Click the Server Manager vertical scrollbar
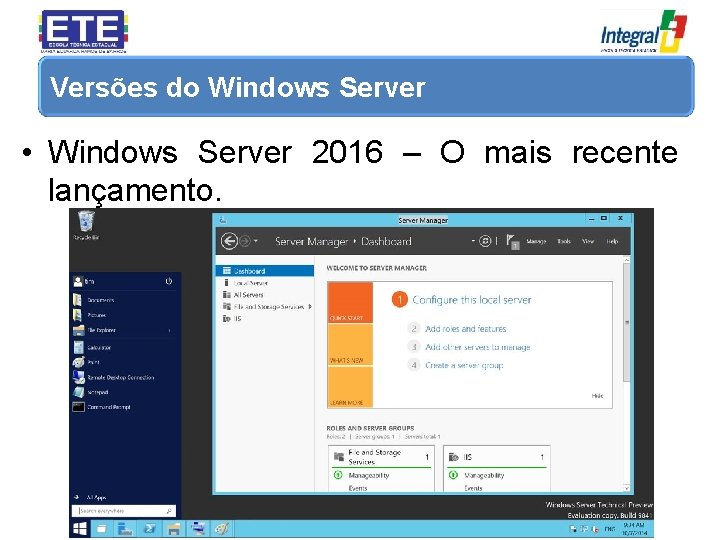This screenshot has height=540, width=720. point(626,323)
